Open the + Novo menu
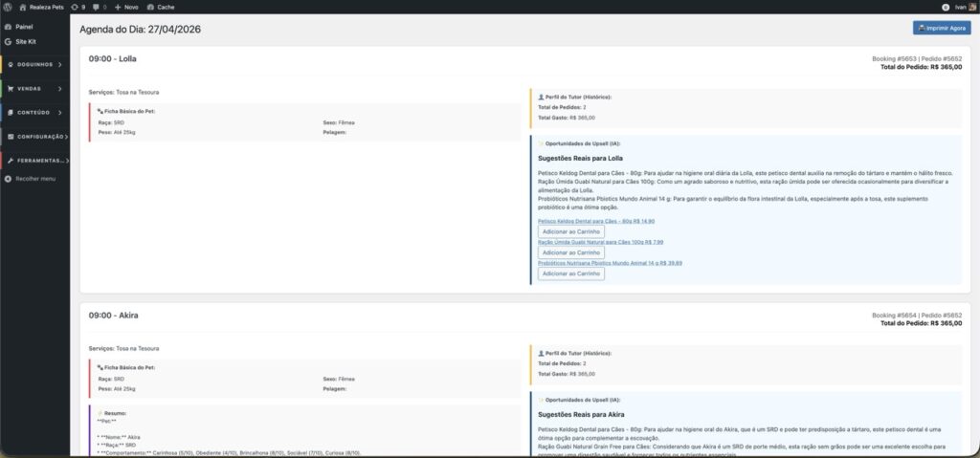The height and width of the screenshot is (458, 980). pyautogui.click(x=127, y=7)
